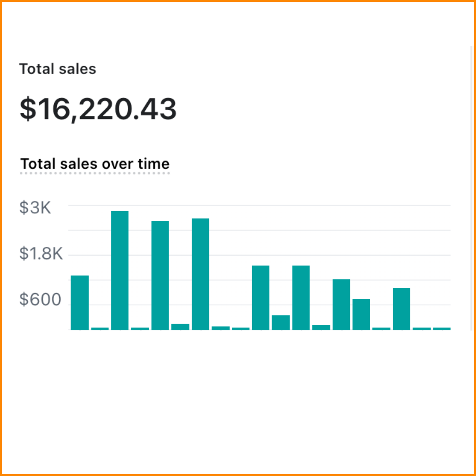The width and height of the screenshot is (476, 476).
Task: Select the sixth bar from the left
Action: pos(180,327)
